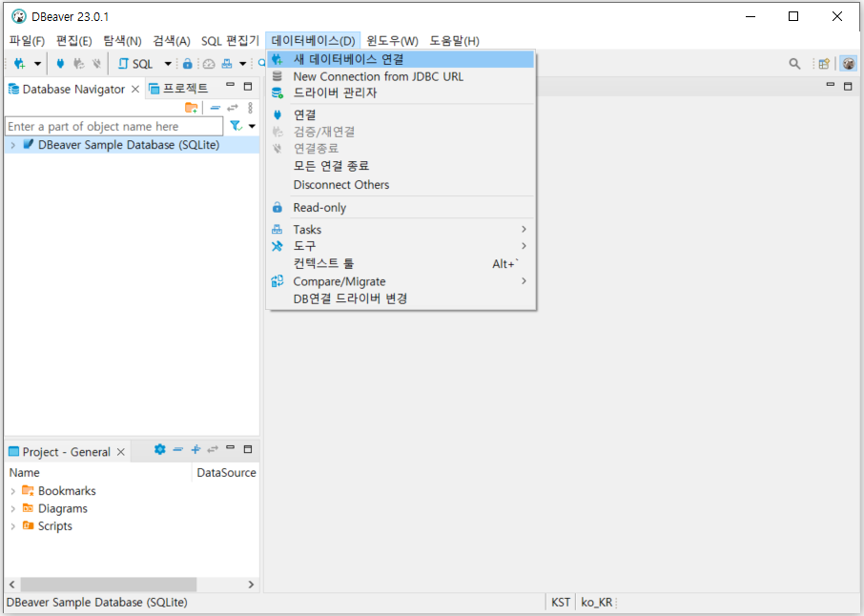Open the 윈도우(W) menu
The image size is (864, 616).
click(x=392, y=41)
